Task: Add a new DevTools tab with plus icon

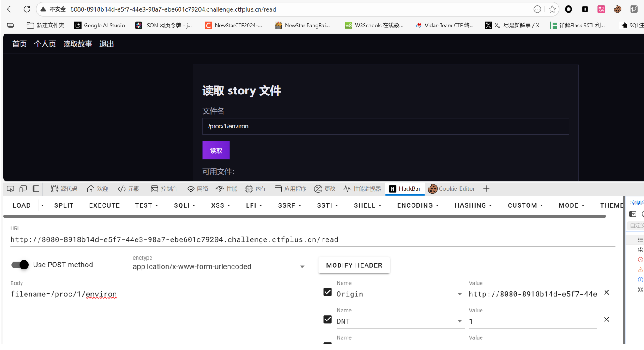Action: point(486,189)
